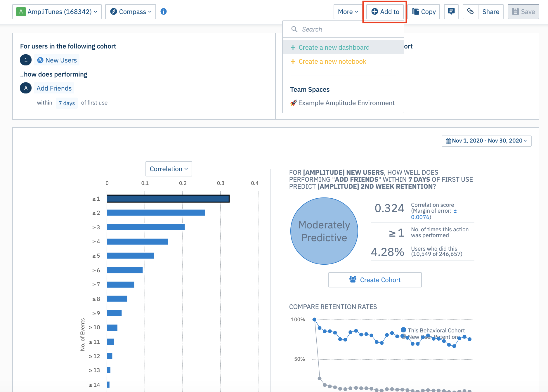Select the ≥ 8 bar in chart
Image resolution: width=548 pixels, height=392 pixels.
(x=117, y=299)
